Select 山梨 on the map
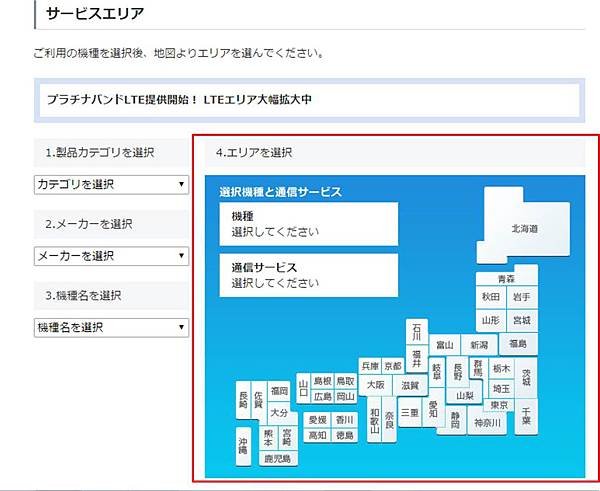 click(x=465, y=396)
